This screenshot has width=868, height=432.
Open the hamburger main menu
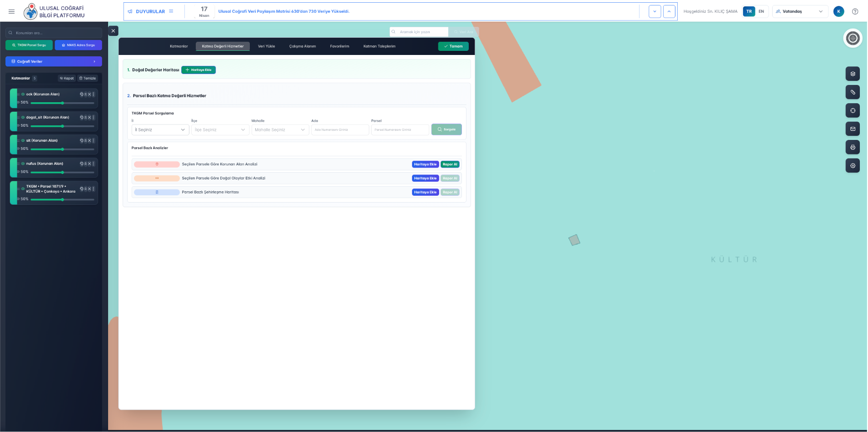point(12,11)
